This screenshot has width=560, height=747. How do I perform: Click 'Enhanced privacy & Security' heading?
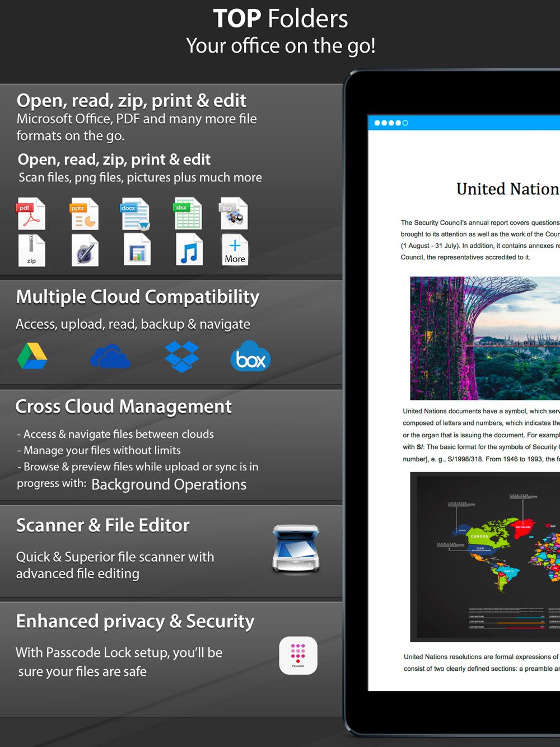pyautogui.click(x=135, y=622)
